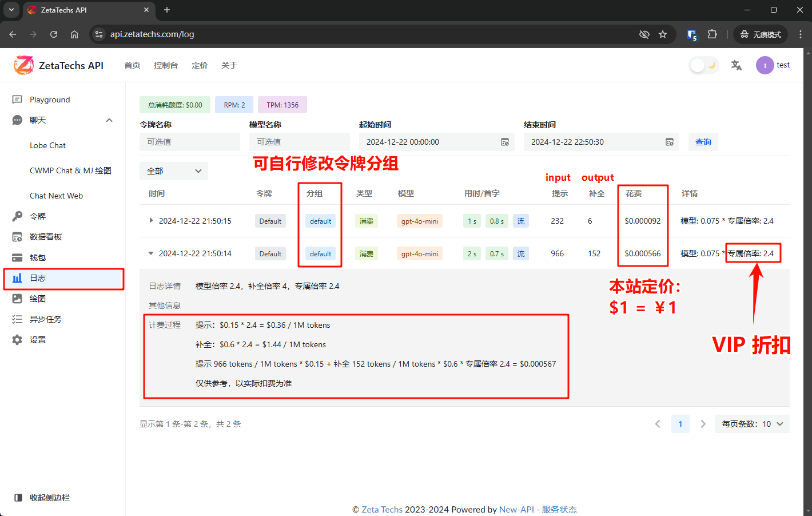Screen dimensions: 812x516
Task: Open the 令牌 key icon
Action: (x=17, y=216)
